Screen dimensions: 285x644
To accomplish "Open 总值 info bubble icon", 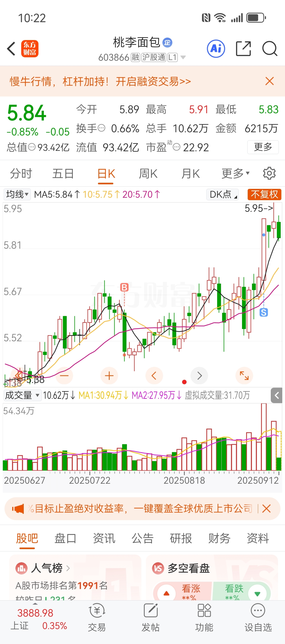I will [32, 147].
